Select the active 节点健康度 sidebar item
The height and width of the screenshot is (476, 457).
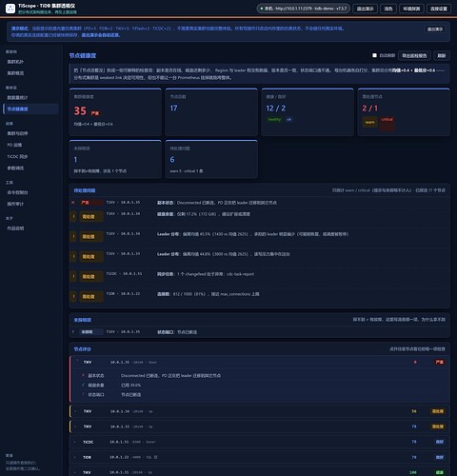30,109
